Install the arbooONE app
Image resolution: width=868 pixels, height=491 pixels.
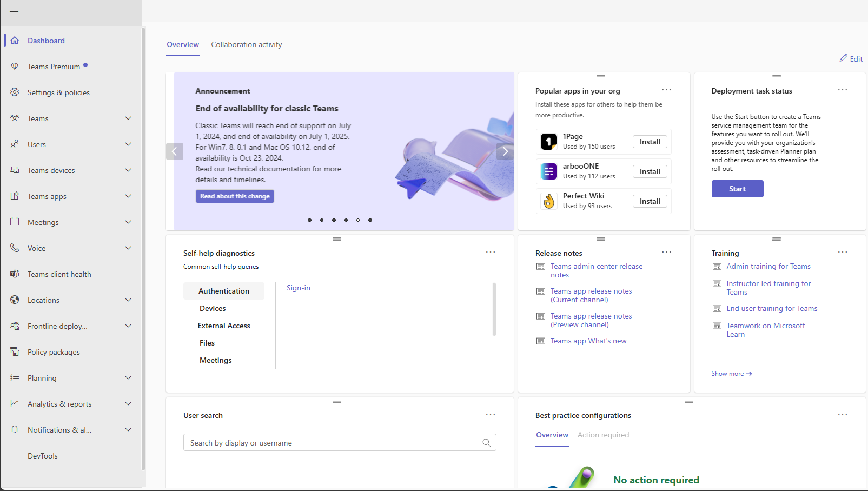(650, 171)
